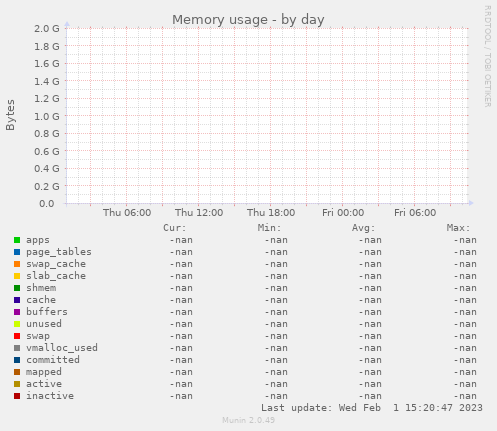Viewport: 497px width, 431px height.
Task: Click the gray vmalloc_used legend swatch
Action: point(17,348)
